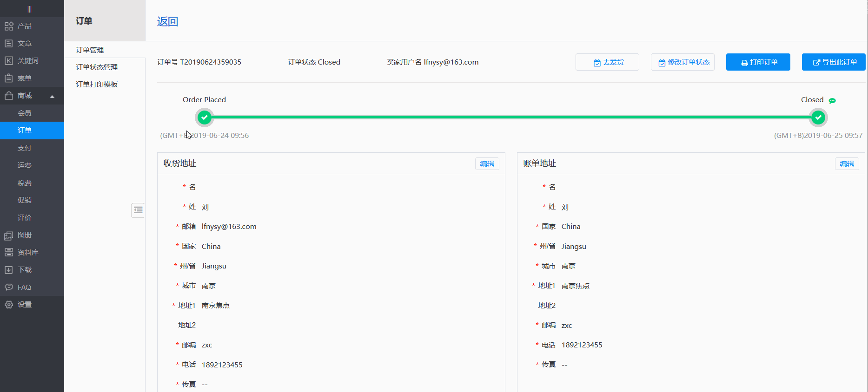Collapse the secondary order side panel
868x392 pixels.
point(138,210)
